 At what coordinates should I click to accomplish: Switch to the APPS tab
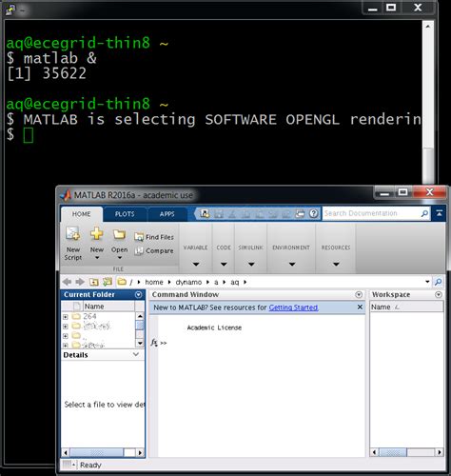[x=167, y=214]
